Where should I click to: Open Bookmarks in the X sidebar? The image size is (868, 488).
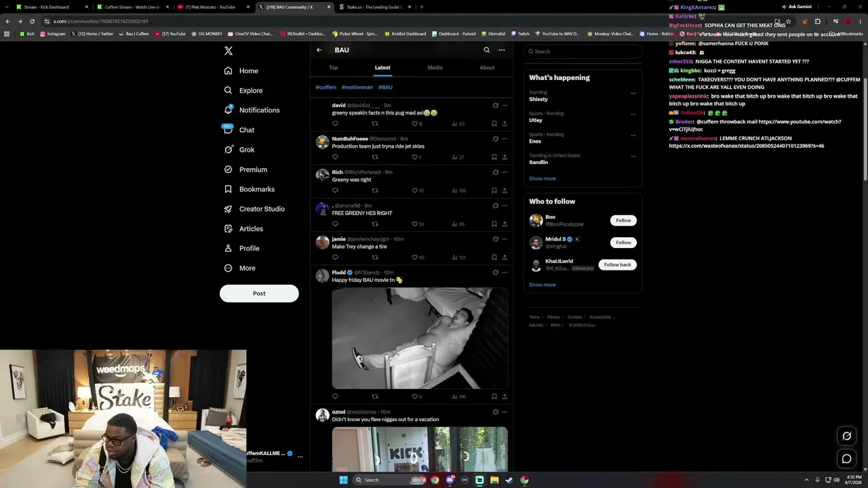coord(249,189)
